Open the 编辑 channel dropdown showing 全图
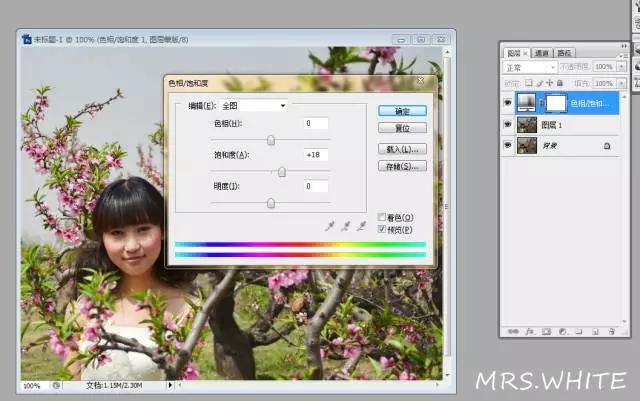The image size is (640, 401). click(254, 105)
